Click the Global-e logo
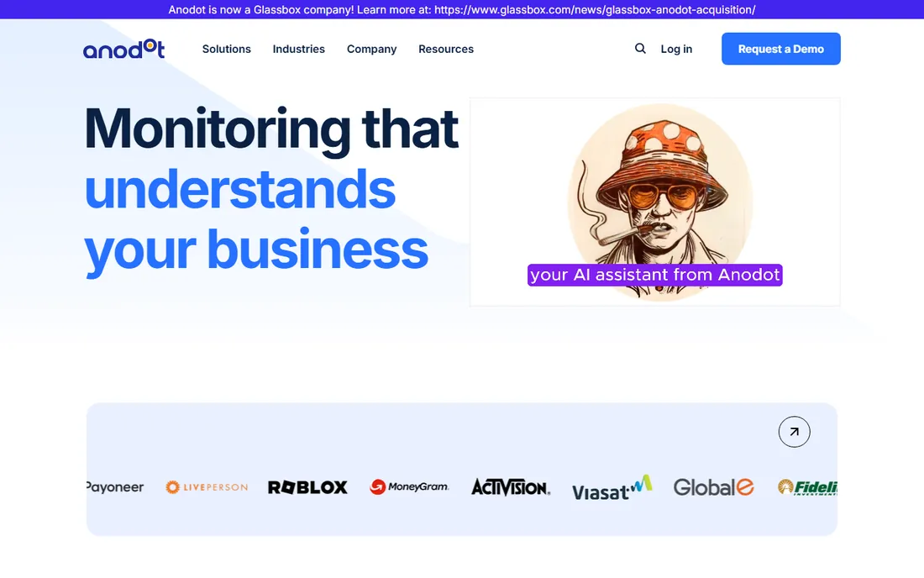Image resolution: width=924 pixels, height=578 pixels. (x=714, y=487)
